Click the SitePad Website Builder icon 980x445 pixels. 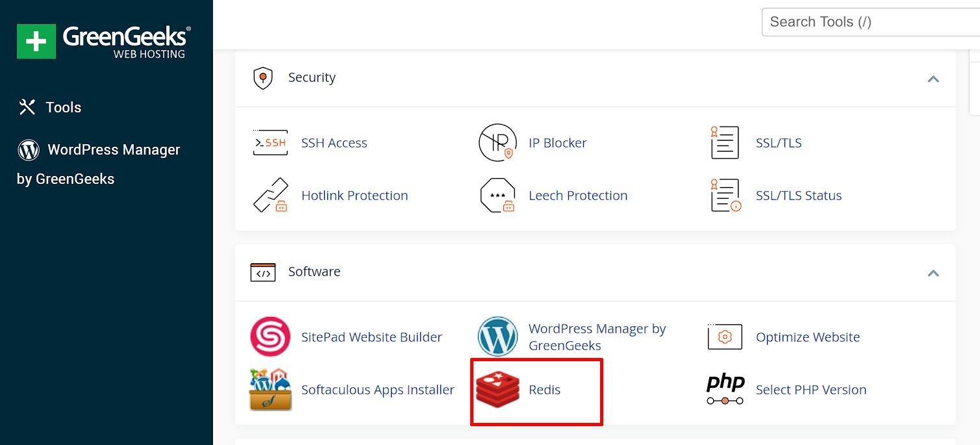pos(270,337)
